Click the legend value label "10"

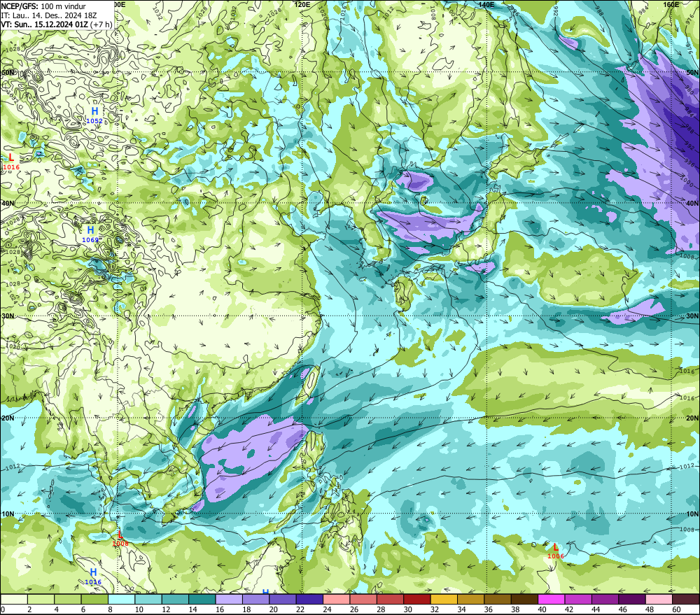click(139, 609)
